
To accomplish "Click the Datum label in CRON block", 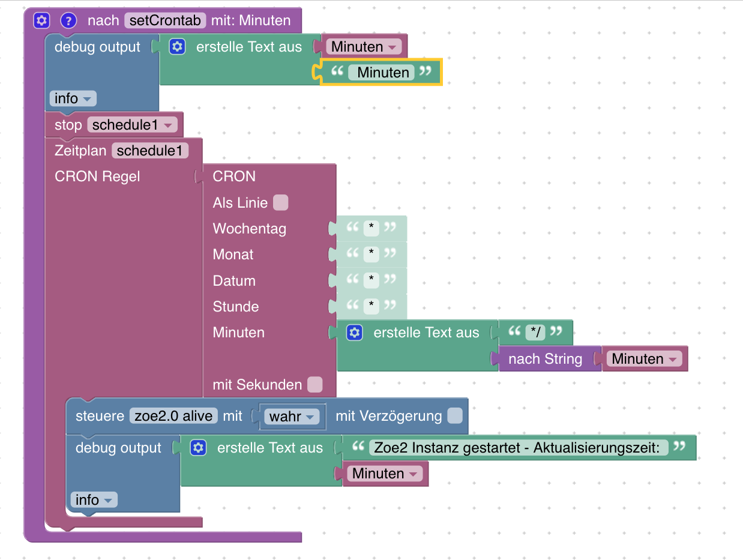I will (234, 281).
